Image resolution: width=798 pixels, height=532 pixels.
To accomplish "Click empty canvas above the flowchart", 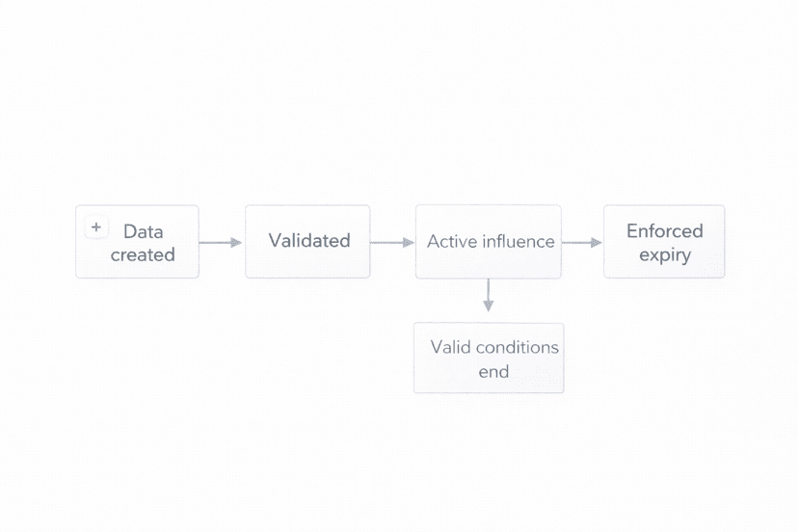I will point(399,96).
